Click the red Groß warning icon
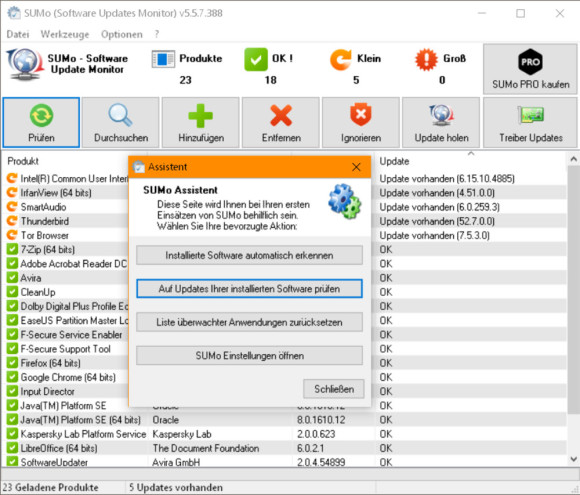 (426, 59)
